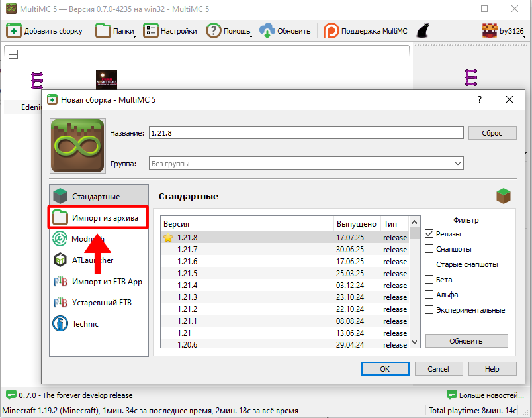532x418 pixels.
Task: Click the news speech bubble icon in status bar
Action: coord(11,395)
